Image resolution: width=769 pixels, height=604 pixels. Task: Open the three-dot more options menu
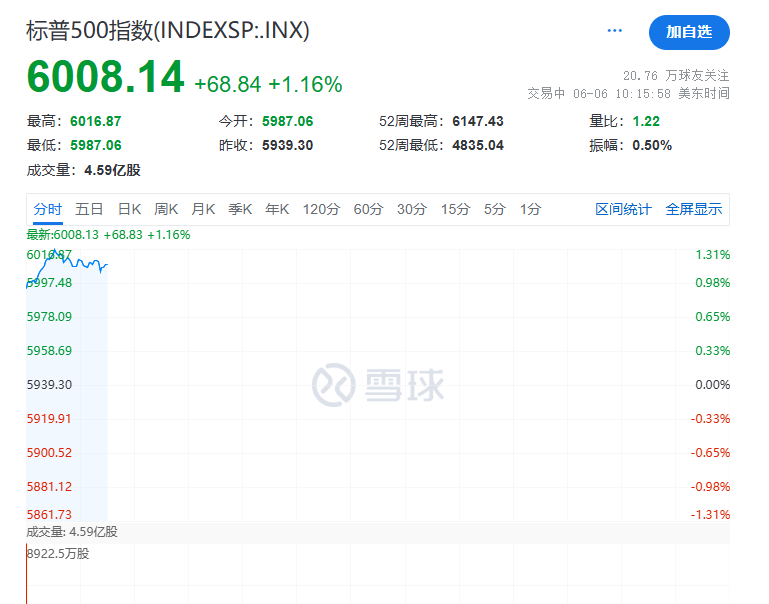[615, 31]
